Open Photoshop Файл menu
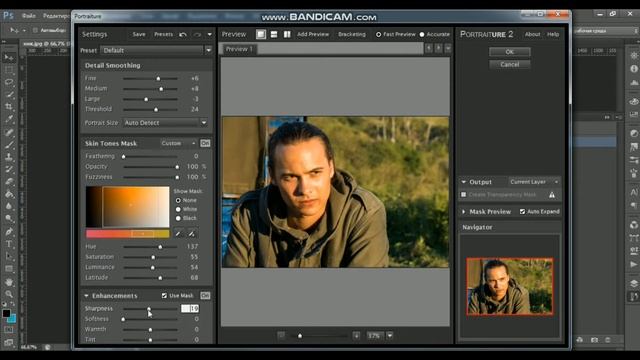 click(x=29, y=16)
